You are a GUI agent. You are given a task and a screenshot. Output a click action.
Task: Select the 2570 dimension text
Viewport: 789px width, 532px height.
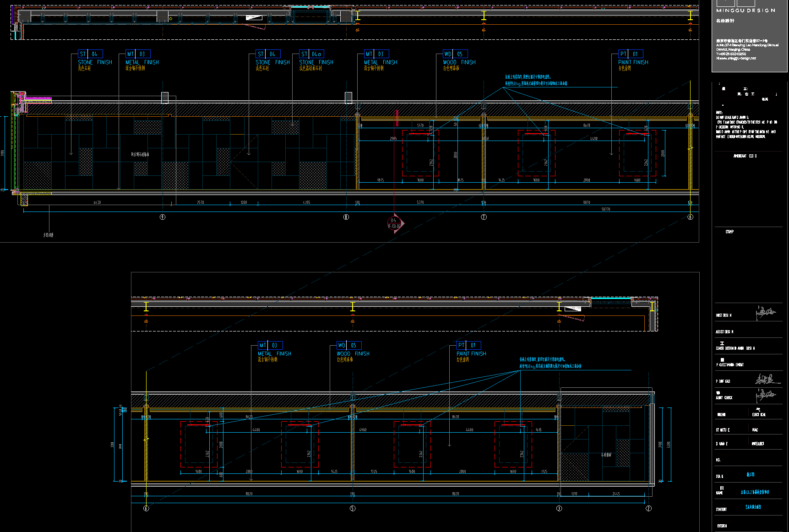(x=201, y=202)
